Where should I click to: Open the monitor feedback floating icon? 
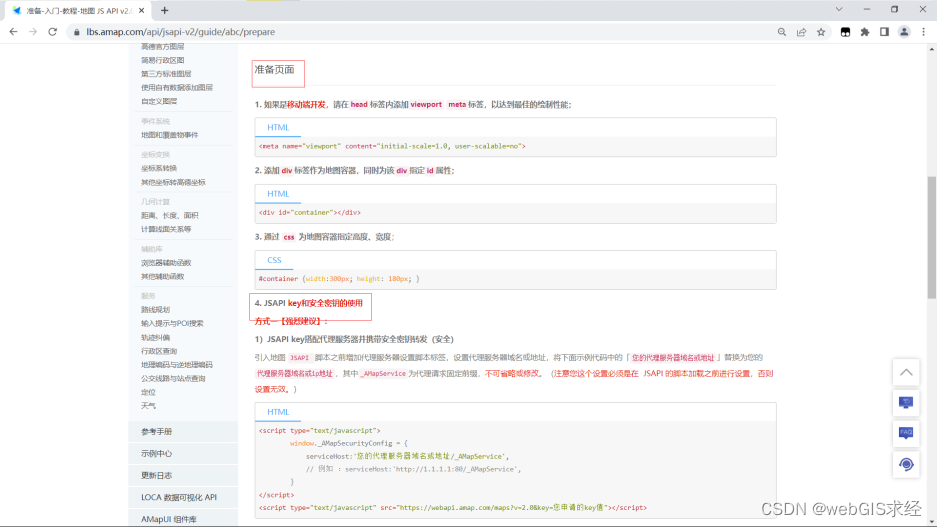[906, 403]
